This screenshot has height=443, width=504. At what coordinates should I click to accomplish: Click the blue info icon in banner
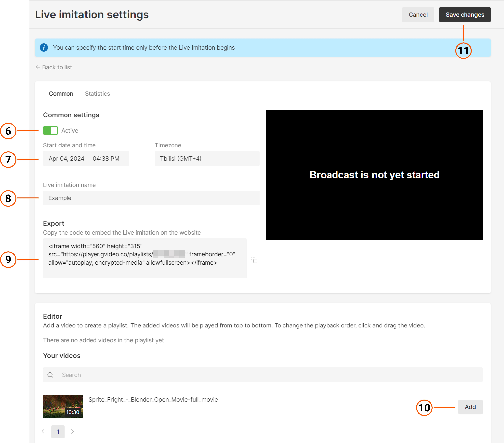pos(44,48)
